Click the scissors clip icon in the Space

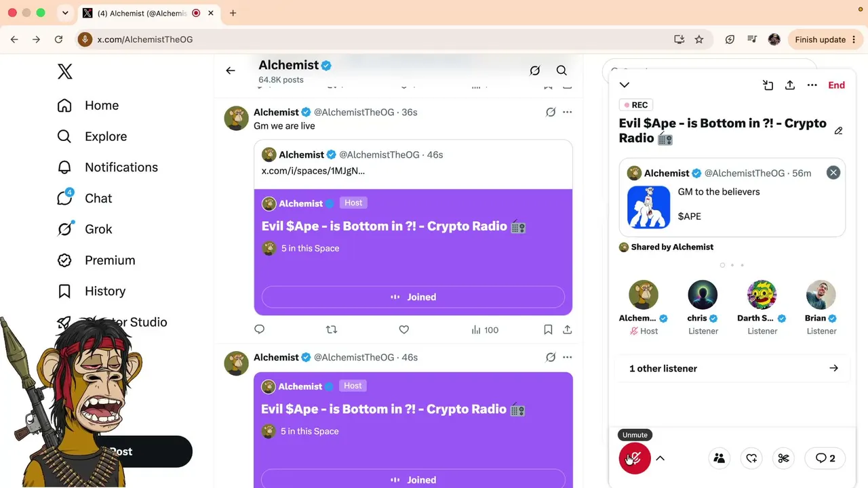pyautogui.click(x=783, y=458)
